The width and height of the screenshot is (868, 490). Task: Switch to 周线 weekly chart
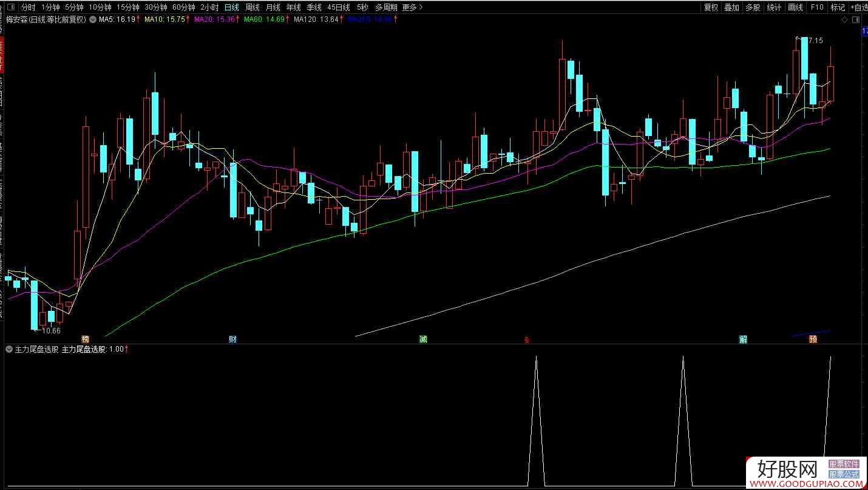tap(253, 7)
